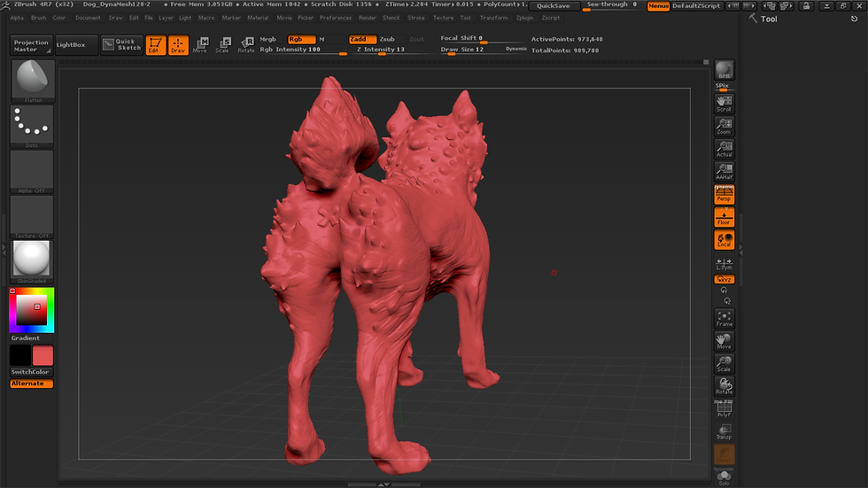Screen dimensions: 868x488
Task: Select the Transp transparency icon
Action: [x=725, y=431]
